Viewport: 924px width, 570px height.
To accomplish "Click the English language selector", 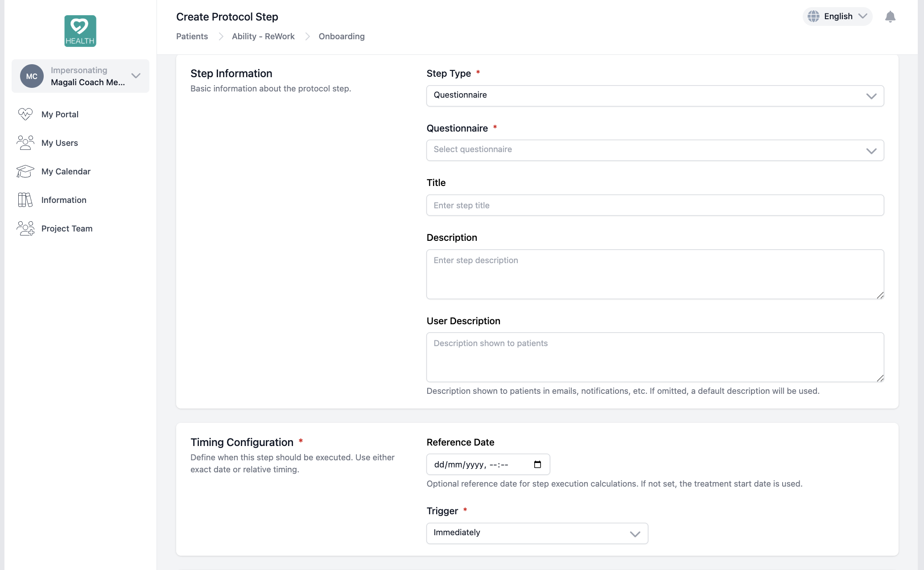I will (837, 17).
